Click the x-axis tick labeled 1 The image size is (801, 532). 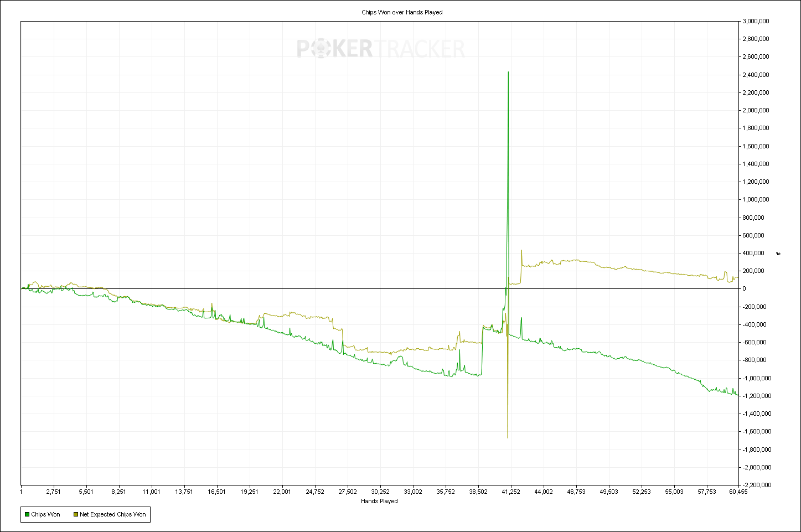(21, 491)
